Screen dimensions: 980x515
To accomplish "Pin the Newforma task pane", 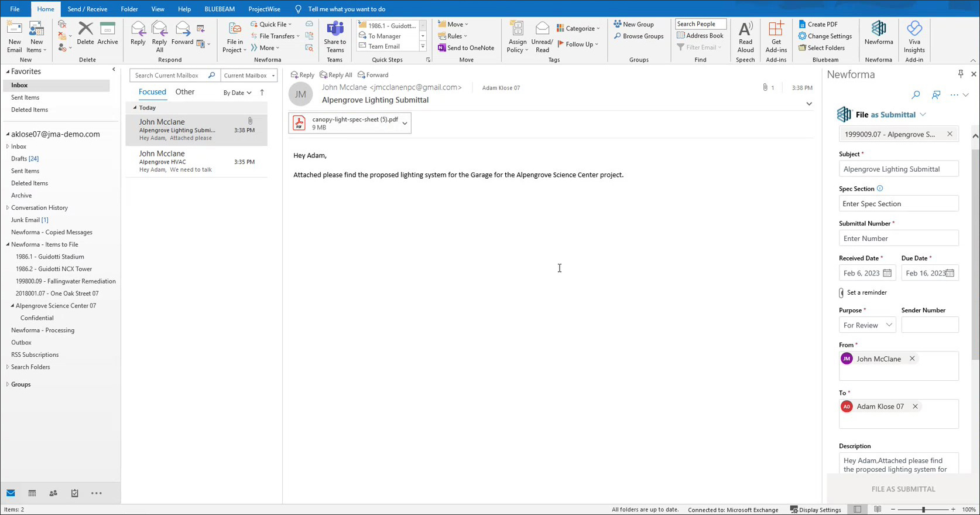I will [x=961, y=74].
